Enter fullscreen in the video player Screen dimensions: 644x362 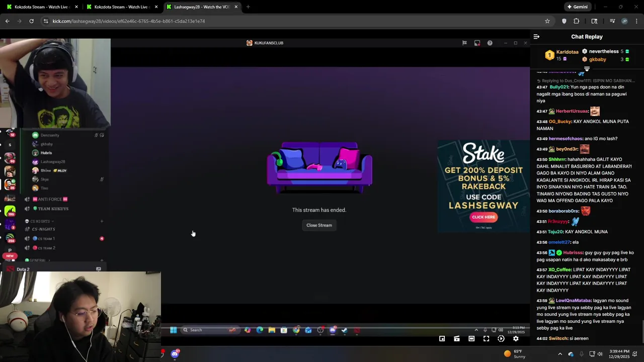pos(486,339)
